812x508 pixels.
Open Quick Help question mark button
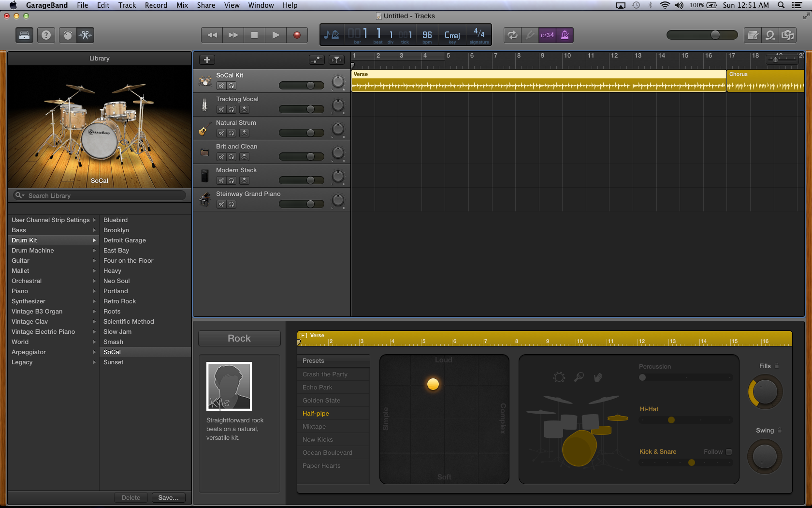(x=46, y=35)
